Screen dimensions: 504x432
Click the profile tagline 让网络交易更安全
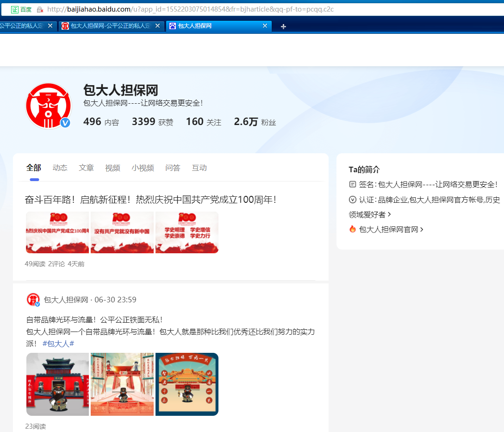[x=143, y=103]
